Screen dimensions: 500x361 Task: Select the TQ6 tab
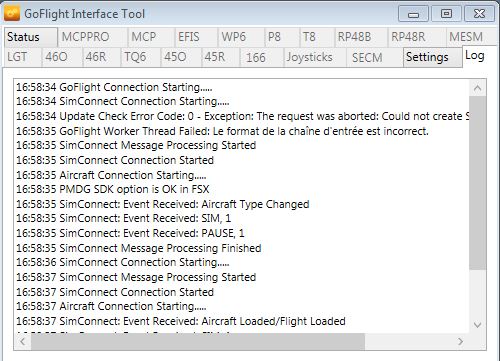tap(140, 57)
